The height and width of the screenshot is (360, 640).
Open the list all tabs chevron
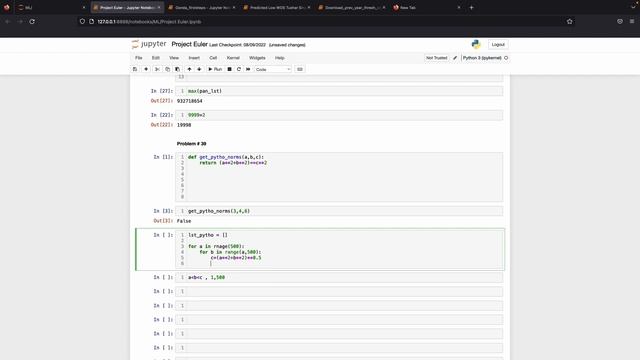coord(633,7)
